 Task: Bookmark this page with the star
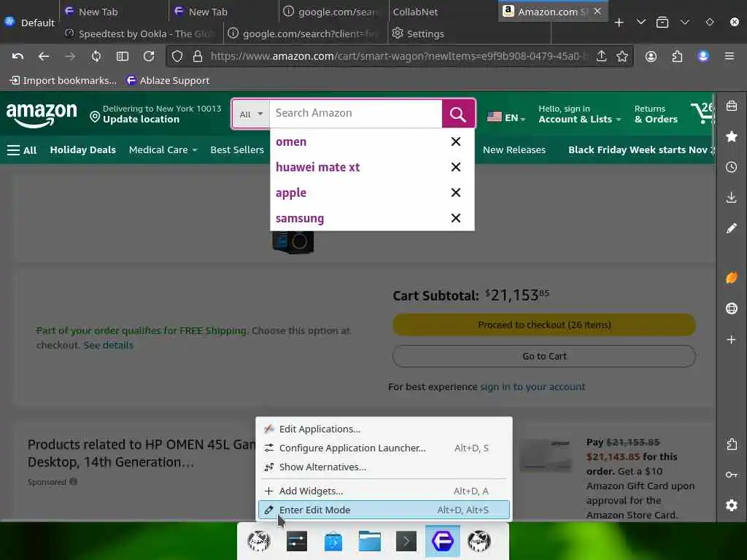(x=622, y=56)
